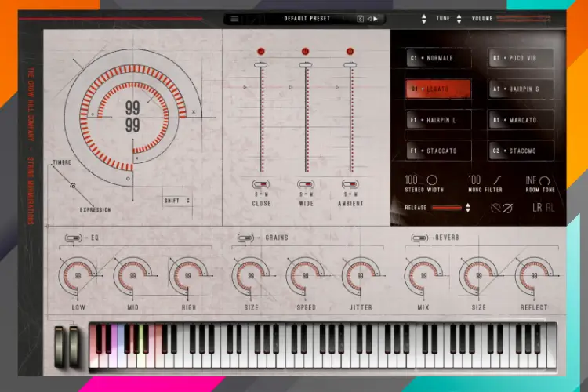The image size is (588, 392).
Task: Click the Release up/down stepper arrows
Action: 468,208
